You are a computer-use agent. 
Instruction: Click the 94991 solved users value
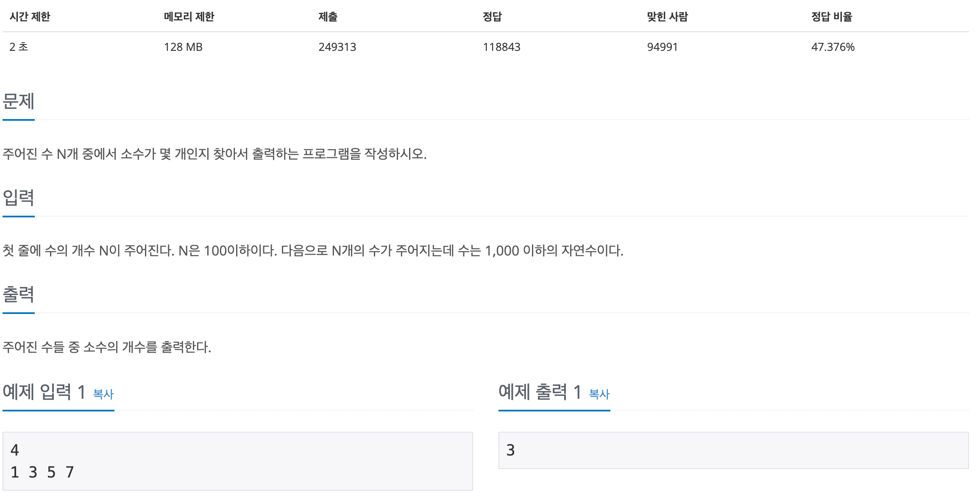tap(663, 47)
